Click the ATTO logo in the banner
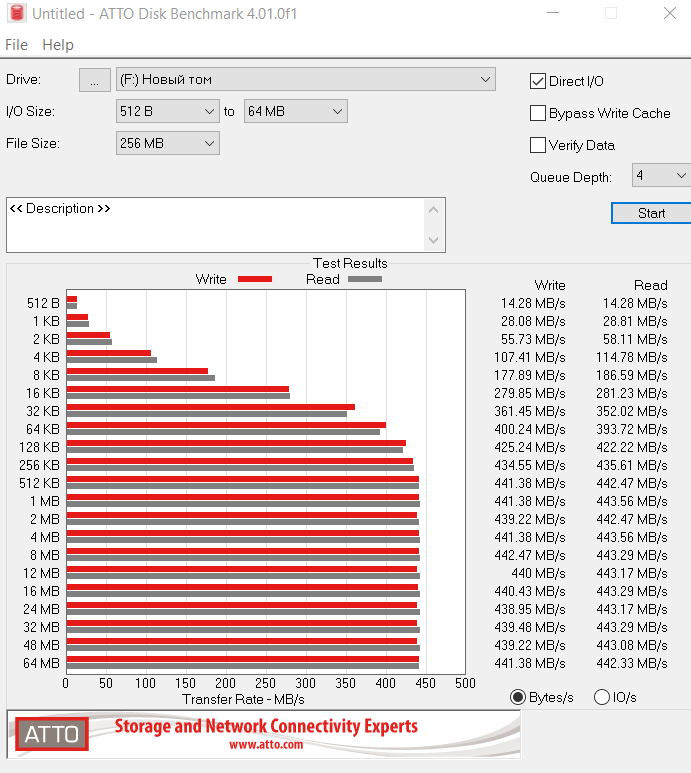 point(52,735)
